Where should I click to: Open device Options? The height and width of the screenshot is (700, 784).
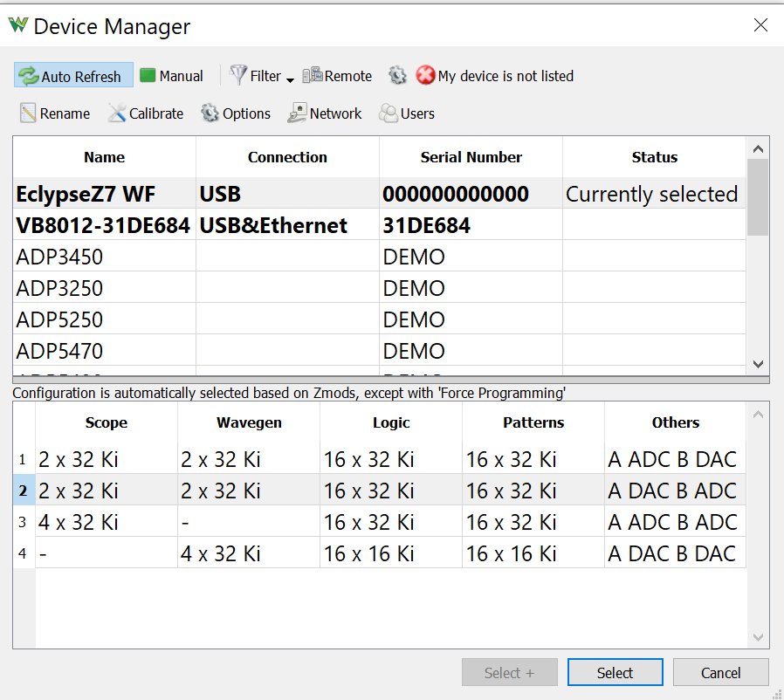point(236,113)
